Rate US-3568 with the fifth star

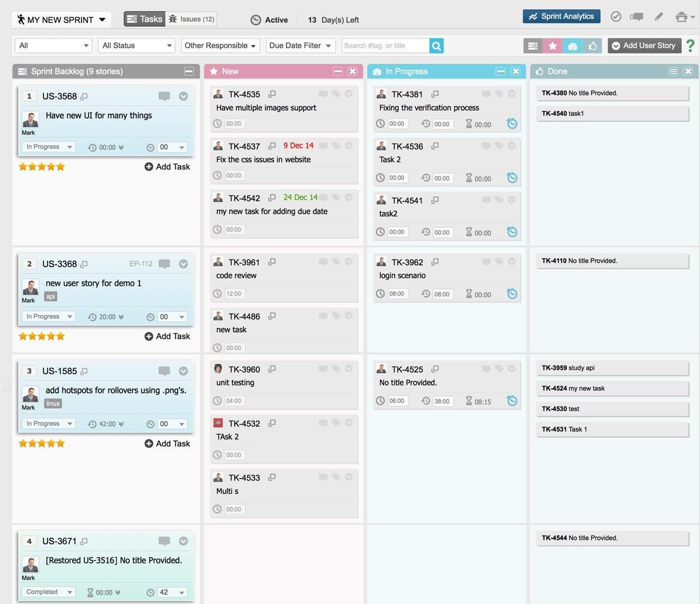pos(61,167)
